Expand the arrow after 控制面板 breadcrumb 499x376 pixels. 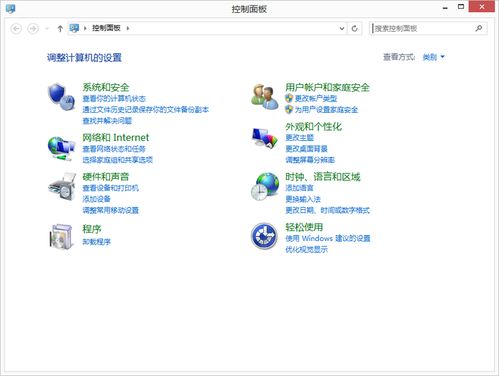pyautogui.click(x=128, y=28)
